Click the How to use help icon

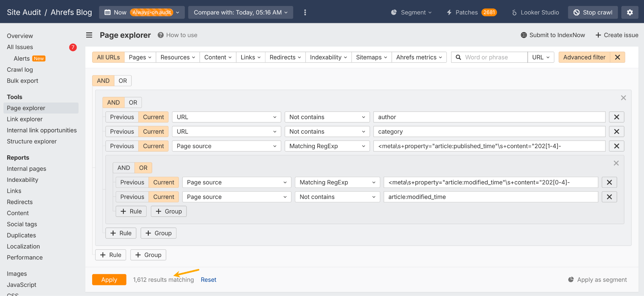tap(160, 35)
